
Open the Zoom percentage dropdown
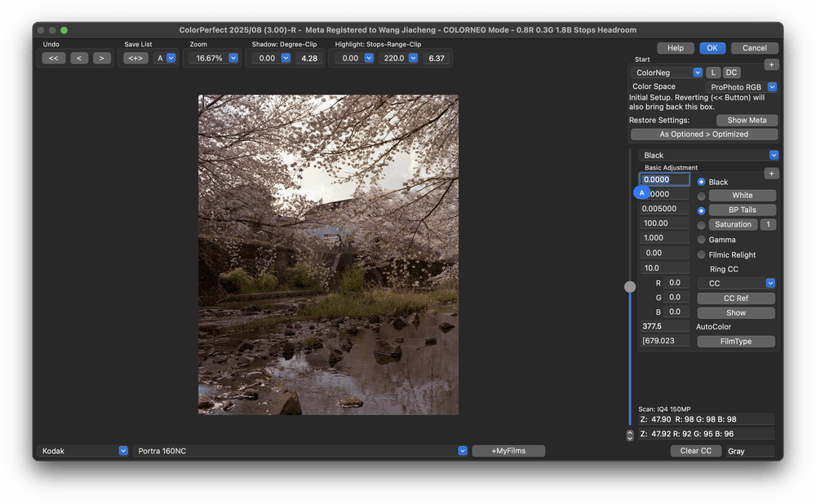[x=233, y=58]
